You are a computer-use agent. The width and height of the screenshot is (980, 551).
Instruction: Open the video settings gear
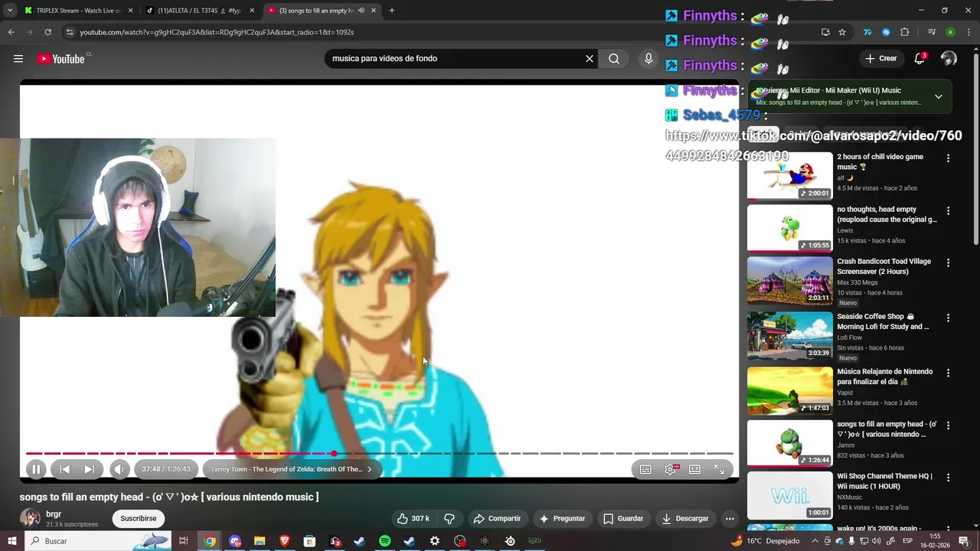click(671, 469)
